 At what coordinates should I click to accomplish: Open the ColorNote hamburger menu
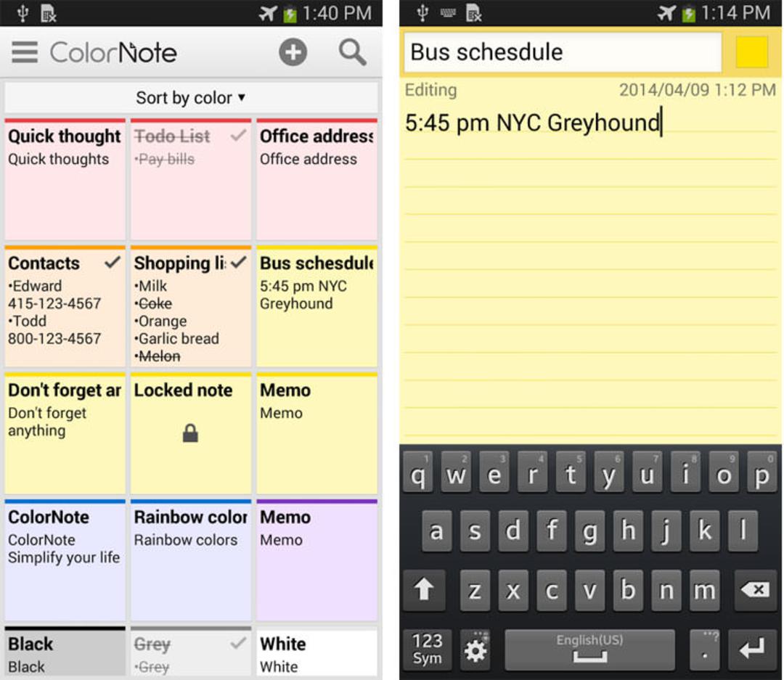pyautogui.click(x=25, y=52)
